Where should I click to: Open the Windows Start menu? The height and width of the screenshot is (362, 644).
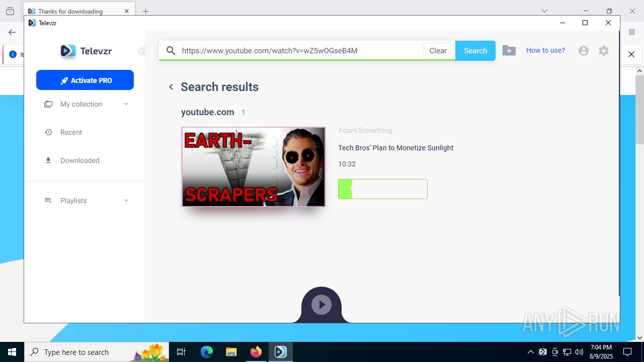(12, 352)
